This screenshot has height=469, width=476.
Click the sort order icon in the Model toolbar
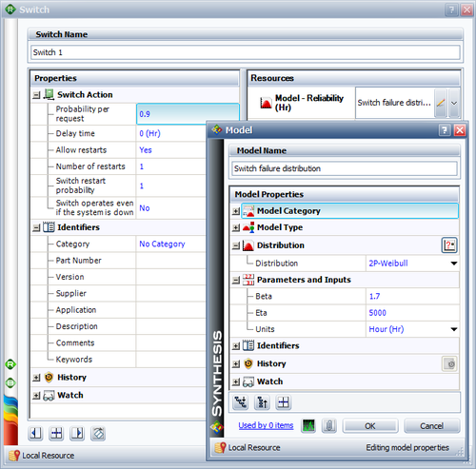click(262, 402)
